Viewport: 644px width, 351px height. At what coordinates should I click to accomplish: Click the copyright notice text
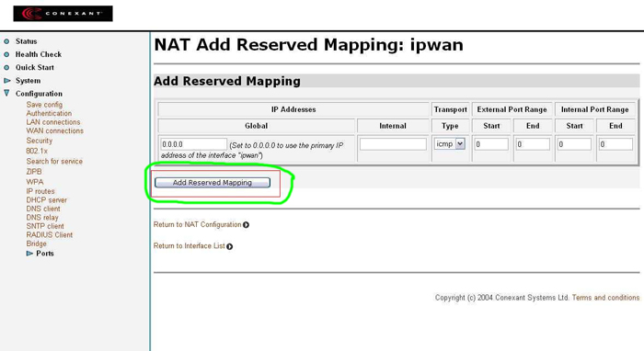pos(502,298)
